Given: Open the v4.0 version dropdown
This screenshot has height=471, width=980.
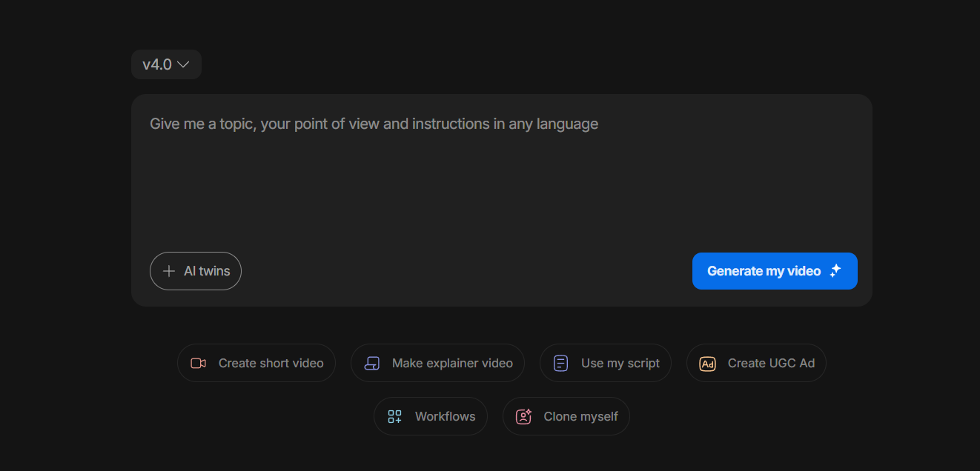Looking at the screenshot, I should (166, 64).
